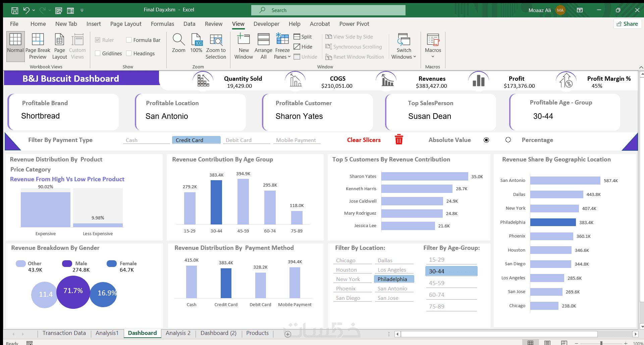Select Philadelphia location slicer
The height and width of the screenshot is (345, 644).
(x=394, y=279)
